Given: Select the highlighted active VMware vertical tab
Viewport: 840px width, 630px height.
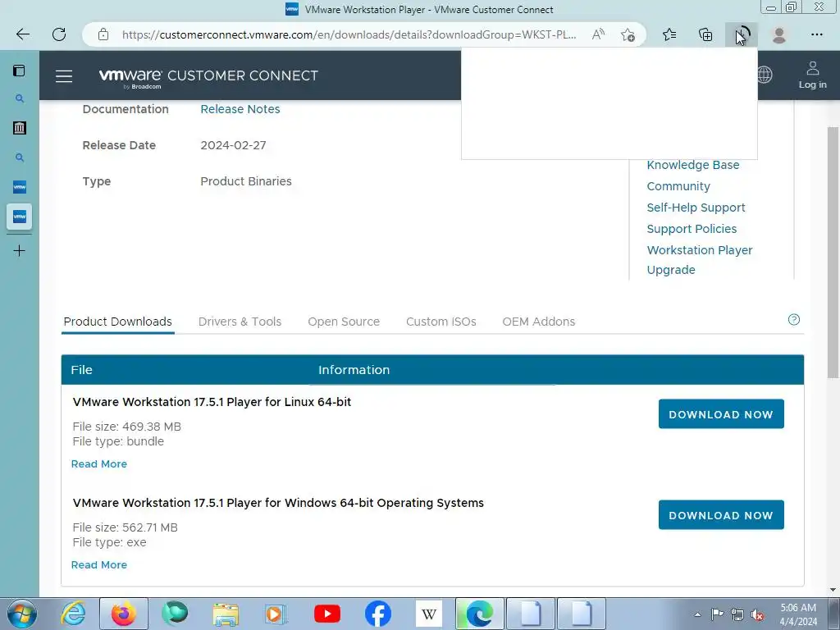Looking at the screenshot, I should [20, 217].
